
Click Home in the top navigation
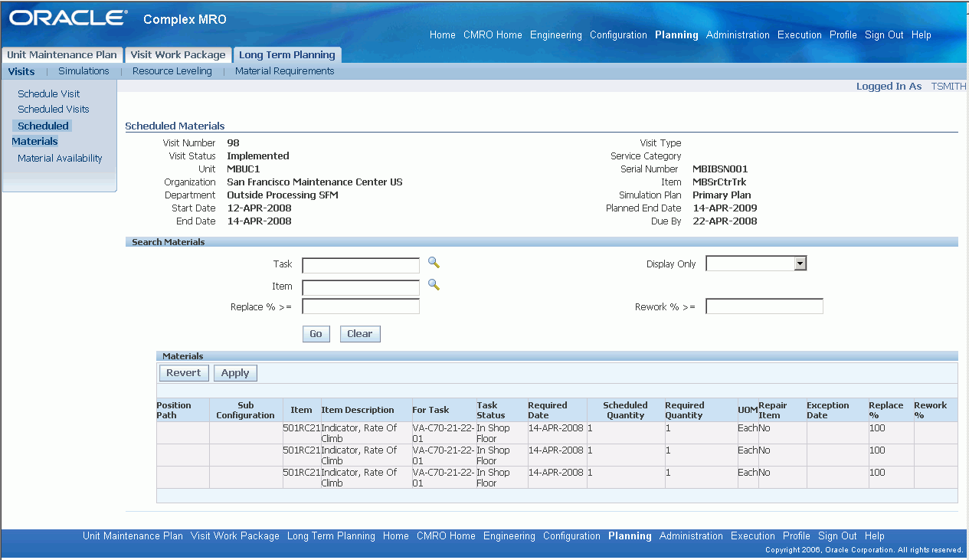click(x=443, y=34)
